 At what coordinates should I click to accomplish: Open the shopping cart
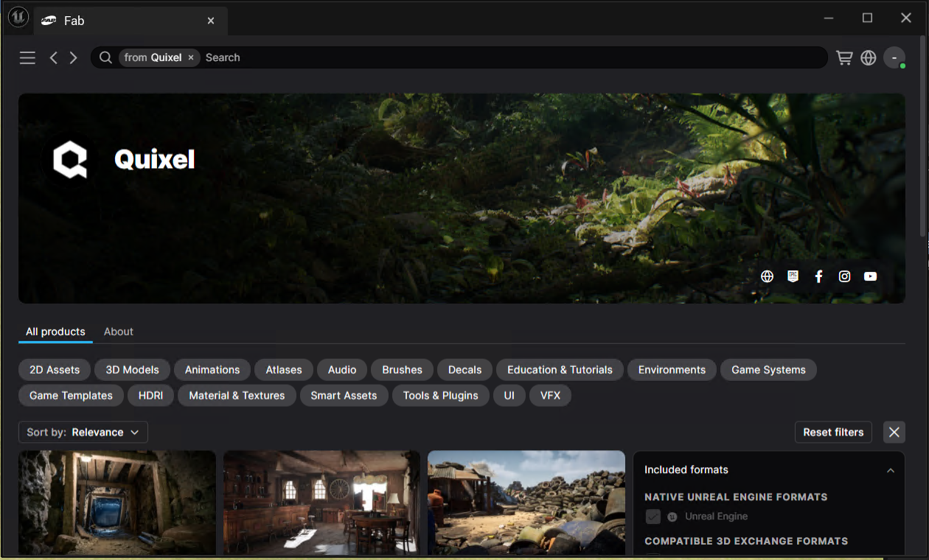844,57
